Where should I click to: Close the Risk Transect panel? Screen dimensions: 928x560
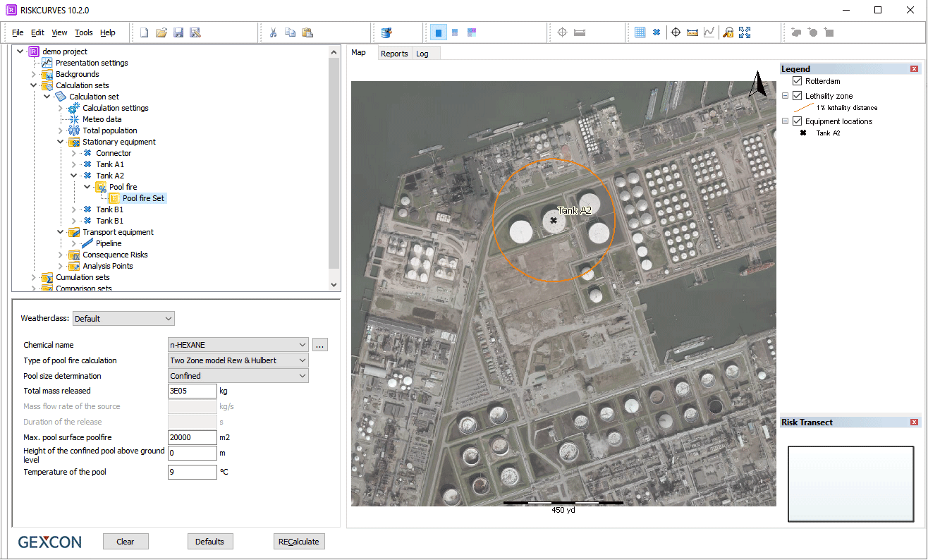click(914, 422)
